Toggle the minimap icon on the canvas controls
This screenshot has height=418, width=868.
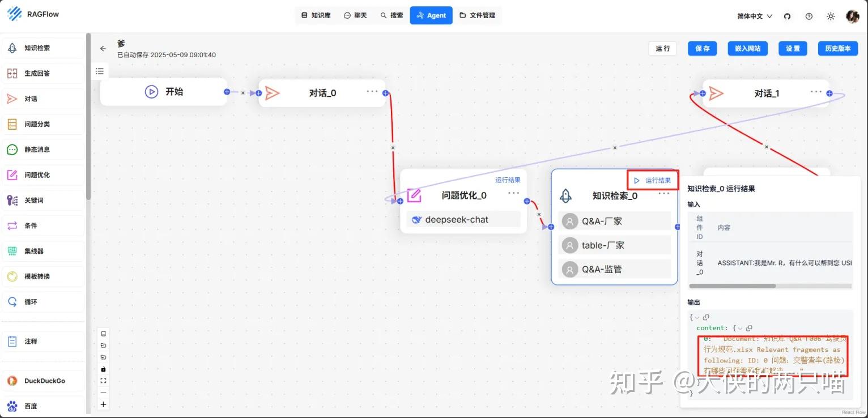coord(103,333)
